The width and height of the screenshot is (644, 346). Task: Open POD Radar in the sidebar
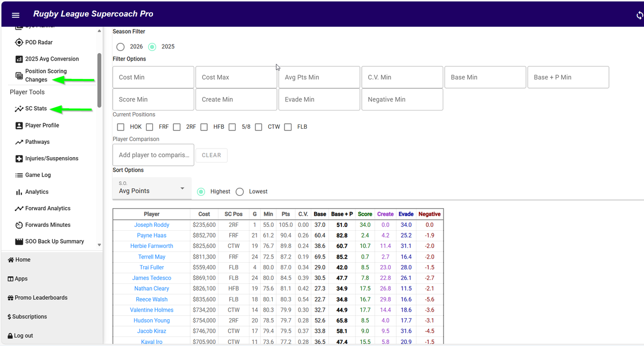39,42
